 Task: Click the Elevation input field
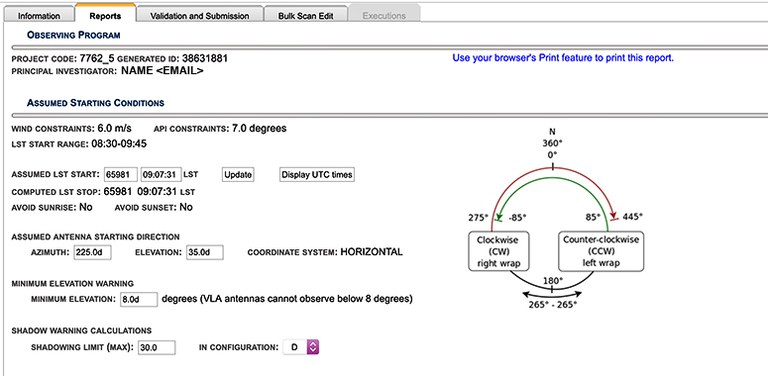(x=205, y=253)
